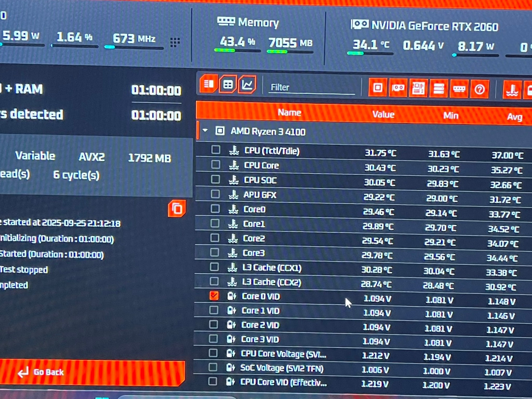The height and width of the screenshot is (399, 532).
Task: Check the CPU SOC checkbox
Action: [x=215, y=179]
